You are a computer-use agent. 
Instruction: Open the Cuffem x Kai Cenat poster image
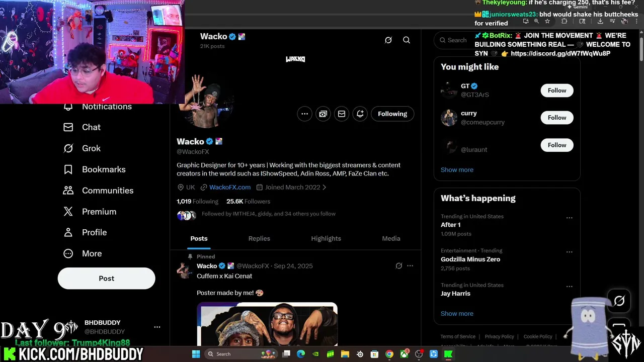[x=267, y=324]
